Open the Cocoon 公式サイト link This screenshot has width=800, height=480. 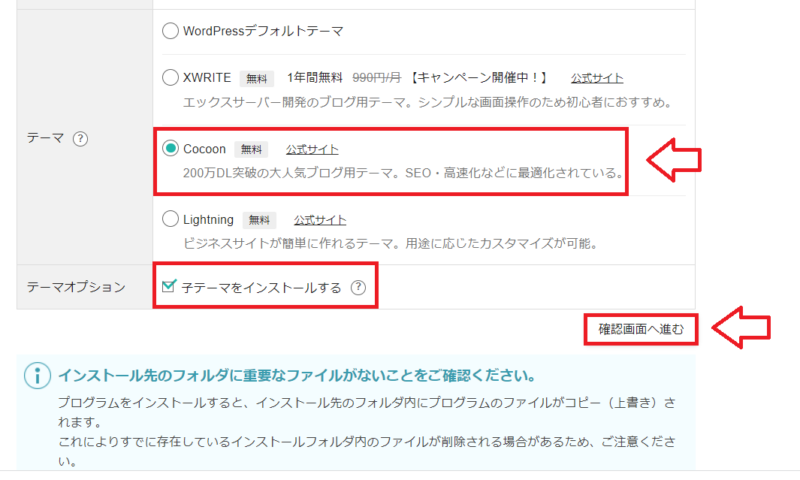click(312, 149)
